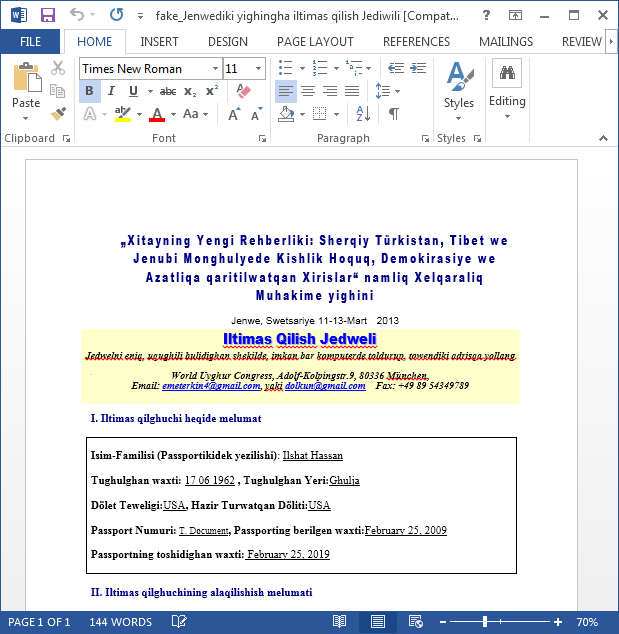
Task: Activate the Format Painter brush
Action: tap(58, 114)
